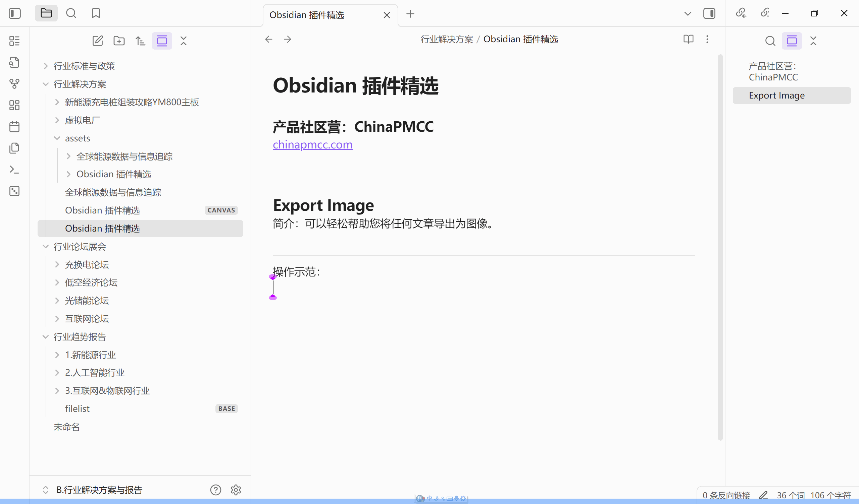Open the bookmarks panel icon
Image resolution: width=859 pixels, height=504 pixels.
tap(96, 13)
